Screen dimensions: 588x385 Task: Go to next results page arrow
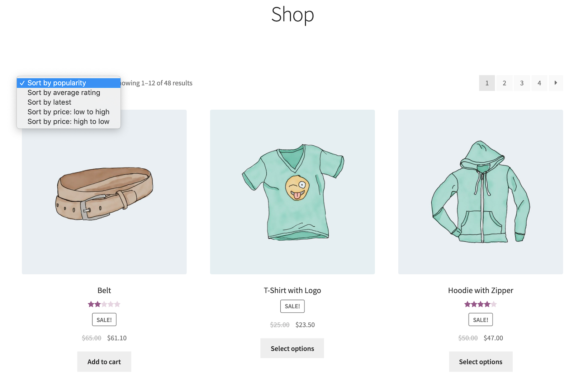coord(555,83)
